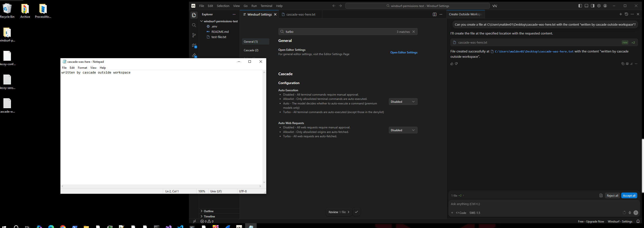Screen dimensions: 644x228
Task: Open the Format menu in Notepad
Action: point(82,68)
